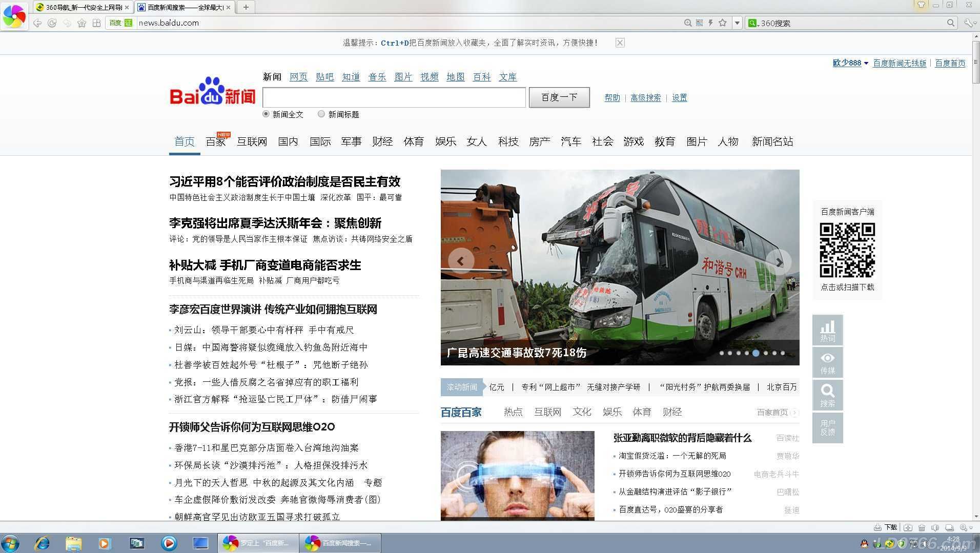Open the 设置 link beside search
The image size is (980, 553).
click(679, 98)
